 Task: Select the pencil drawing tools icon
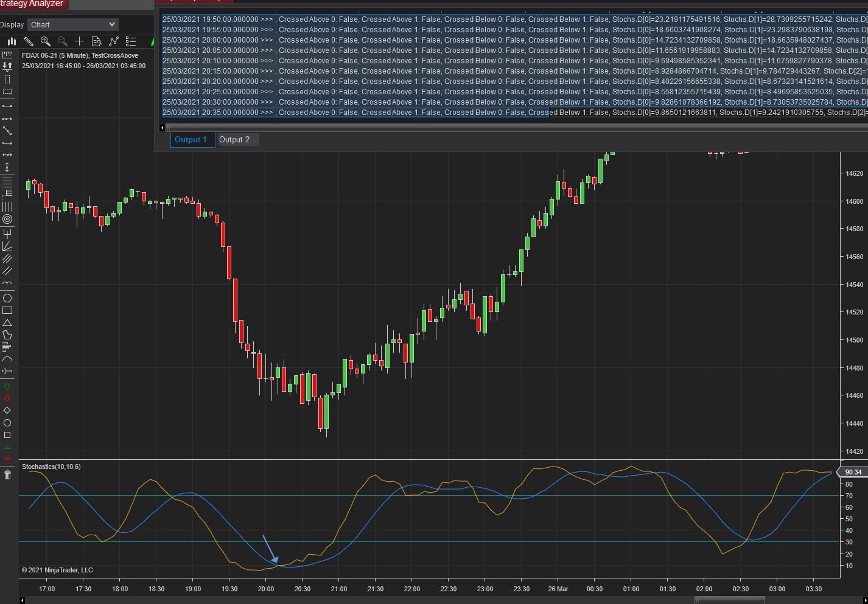click(x=29, y=41)
